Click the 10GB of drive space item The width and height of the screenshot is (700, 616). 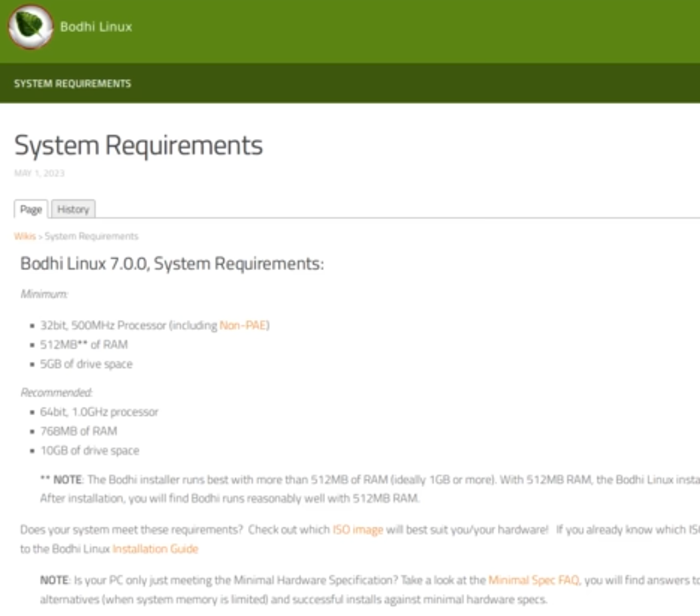90,451
